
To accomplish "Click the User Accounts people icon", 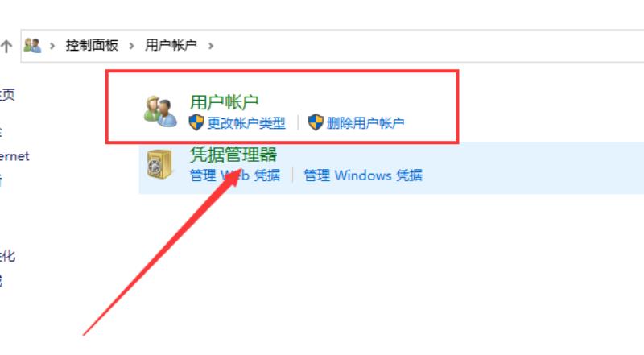I will pyautogui.click(x=160, y=111).
